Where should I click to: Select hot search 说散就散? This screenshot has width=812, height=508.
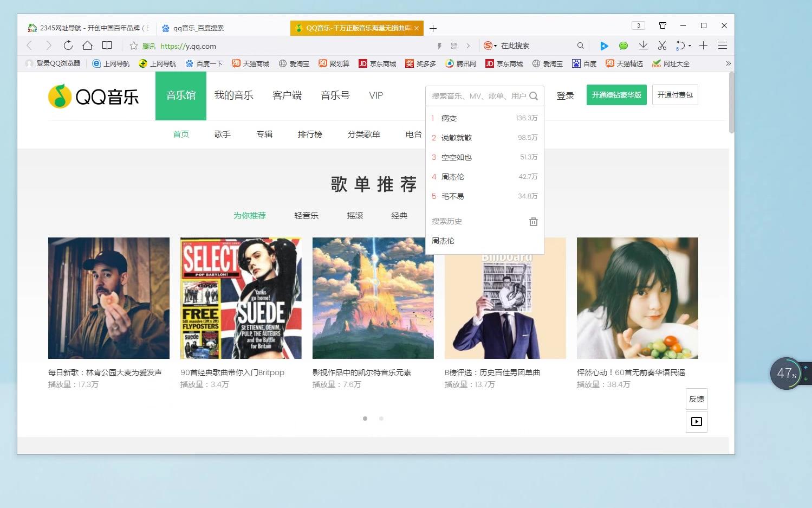[485, 138]
